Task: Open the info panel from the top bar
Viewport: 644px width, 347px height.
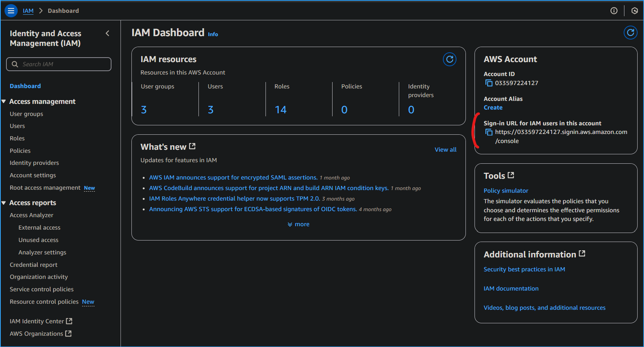Action: (614, 11)
